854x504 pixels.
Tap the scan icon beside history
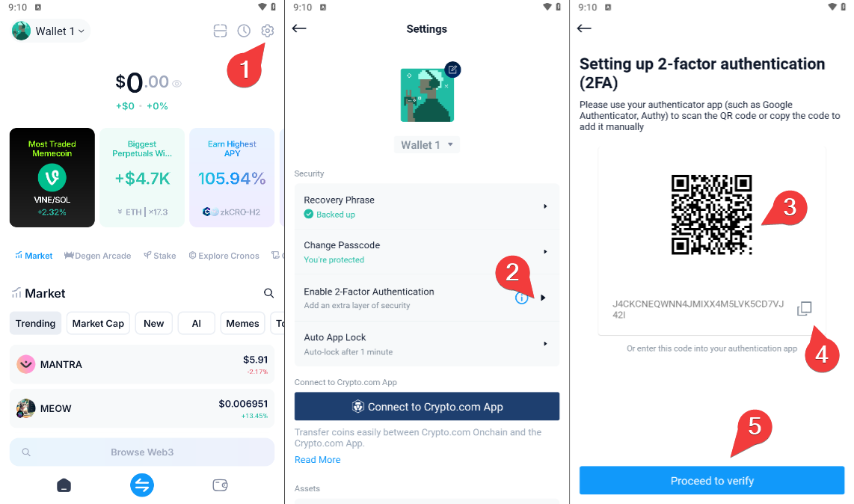[x=220, y=31]
